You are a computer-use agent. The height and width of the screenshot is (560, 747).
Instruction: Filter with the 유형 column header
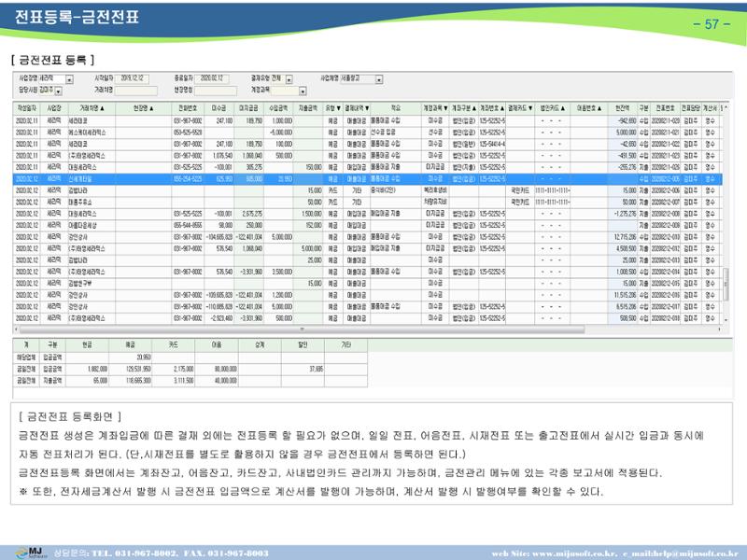tap(333, 108)
